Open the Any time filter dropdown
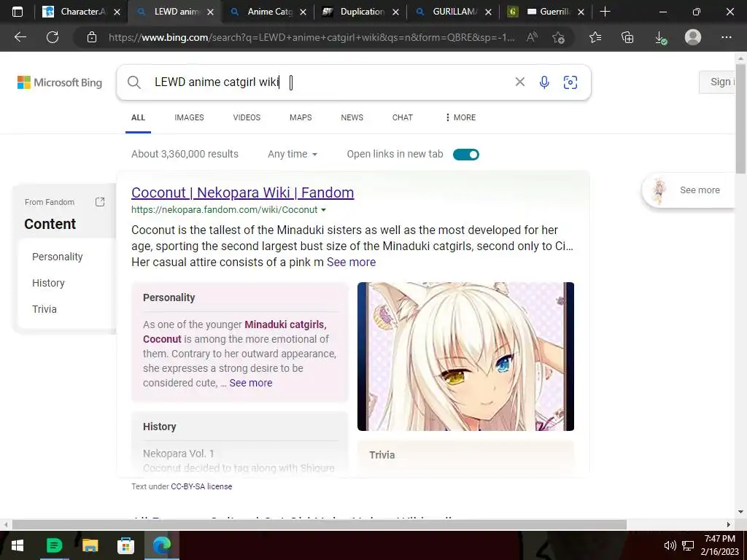Image resolution: width=747 pixels, height=560 pixels. (x=293, y=155)
